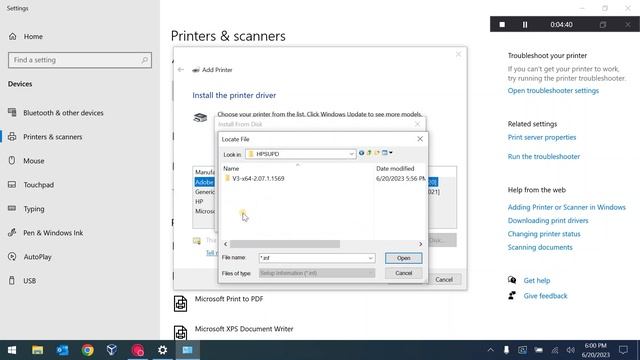This screenshot has width=640, height=360.
Task: Expand the File name dropdown arrow
Action: (x=370, y=258)
